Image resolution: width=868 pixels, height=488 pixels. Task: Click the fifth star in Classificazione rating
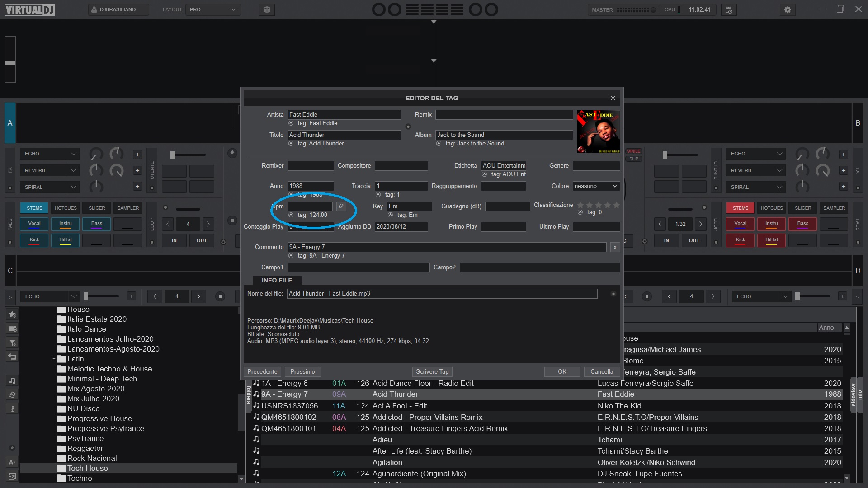pyautogui.click(x=616, y=205)
